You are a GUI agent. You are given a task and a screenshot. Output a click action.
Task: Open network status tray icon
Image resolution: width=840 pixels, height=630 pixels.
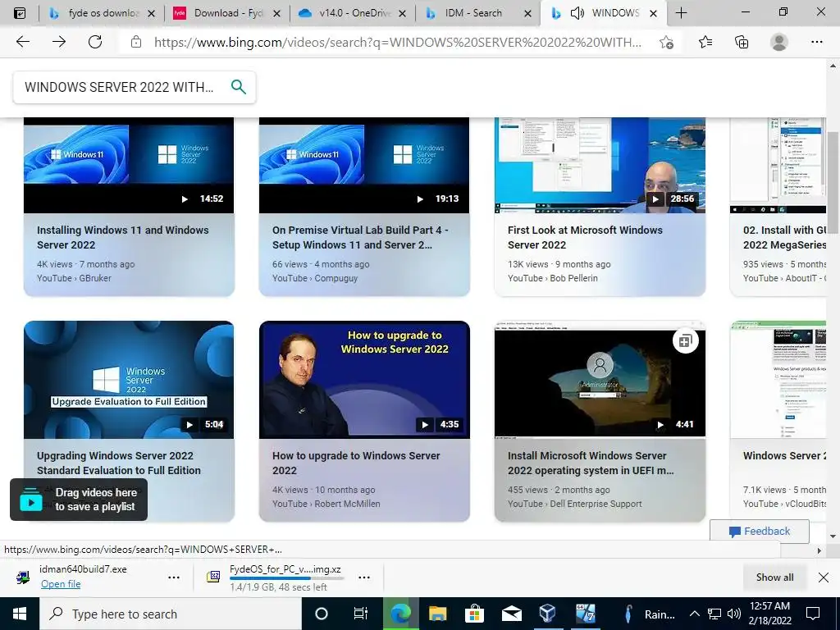(714, 614)
